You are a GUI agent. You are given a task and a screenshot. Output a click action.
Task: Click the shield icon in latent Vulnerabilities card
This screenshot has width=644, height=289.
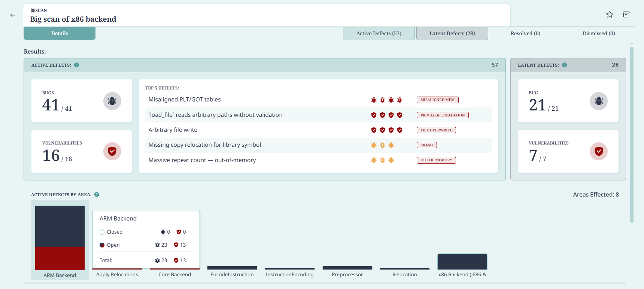coord(599,151)
